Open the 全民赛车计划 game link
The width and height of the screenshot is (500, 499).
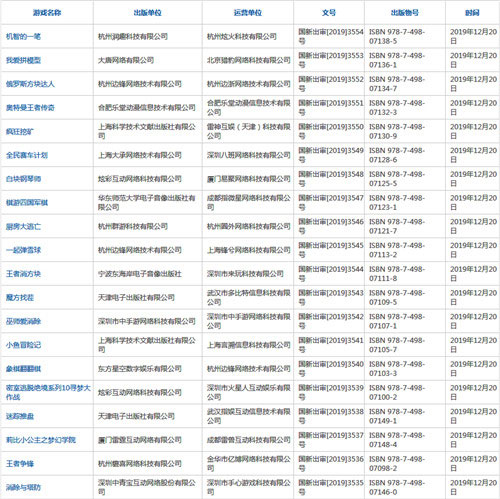click(x=27, y=155)
